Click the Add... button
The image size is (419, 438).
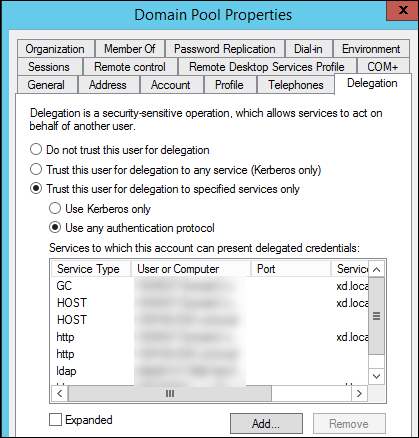[266, 424]
